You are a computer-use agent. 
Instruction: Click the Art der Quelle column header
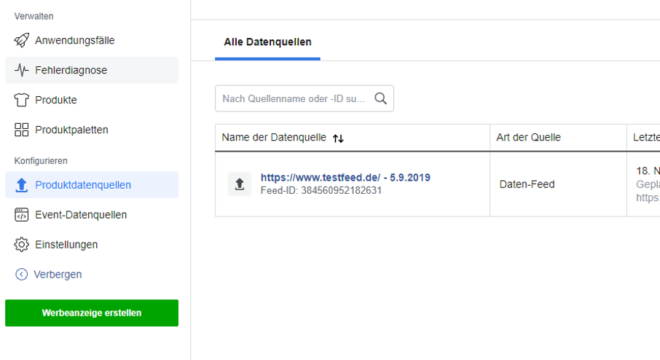click(528, 137)
